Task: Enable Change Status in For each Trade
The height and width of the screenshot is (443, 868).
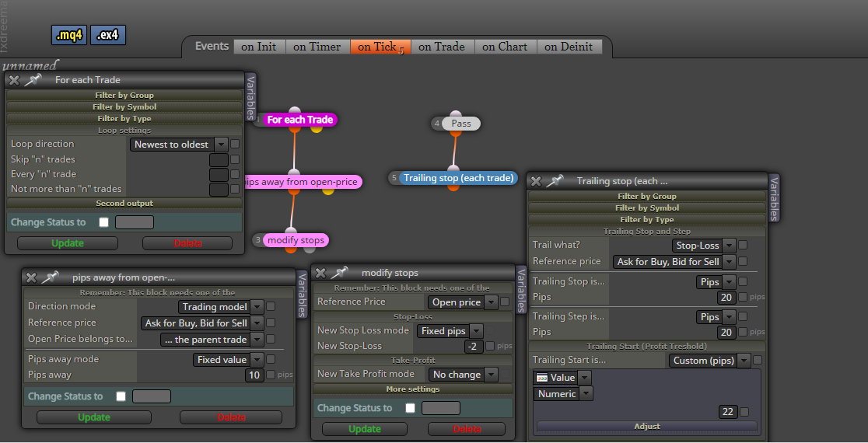Action: 103,222
